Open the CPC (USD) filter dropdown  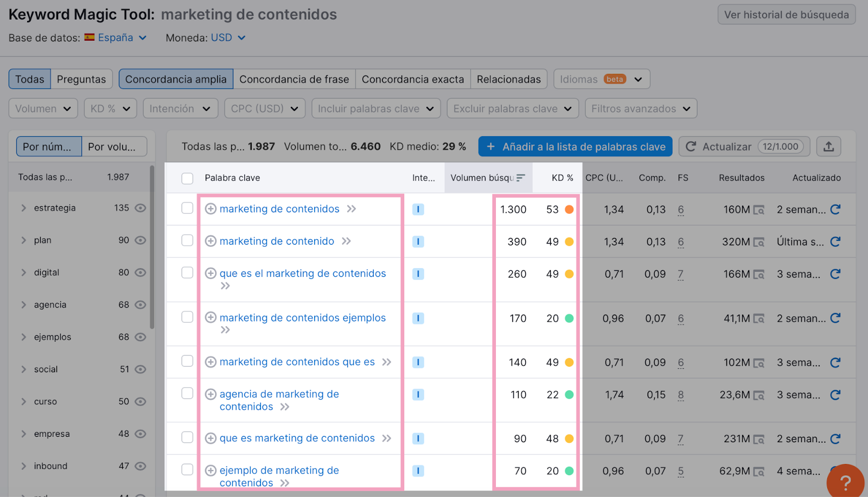tap(265, 109)
